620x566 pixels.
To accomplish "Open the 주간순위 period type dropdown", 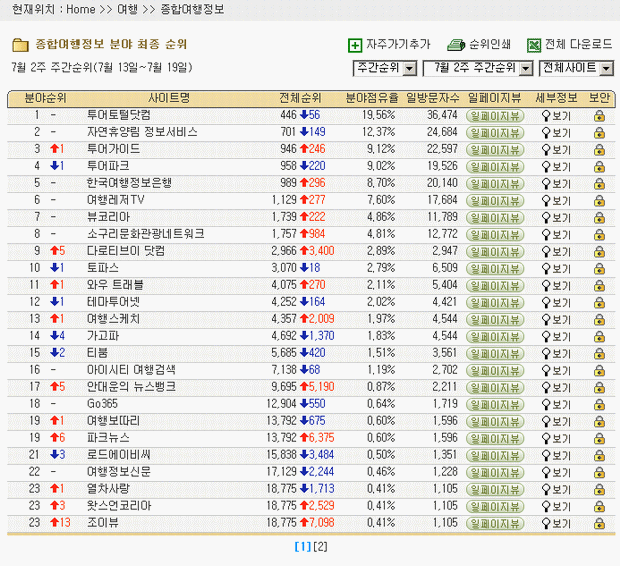I will [x=385, y=68].
